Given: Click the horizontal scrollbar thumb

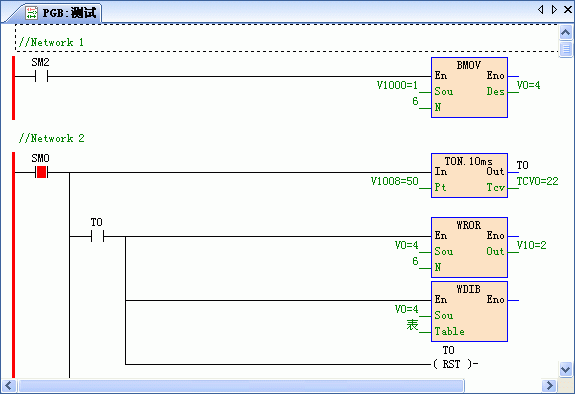Looking at the screenshot, I should pyautogui.click(x=241, y=386).
